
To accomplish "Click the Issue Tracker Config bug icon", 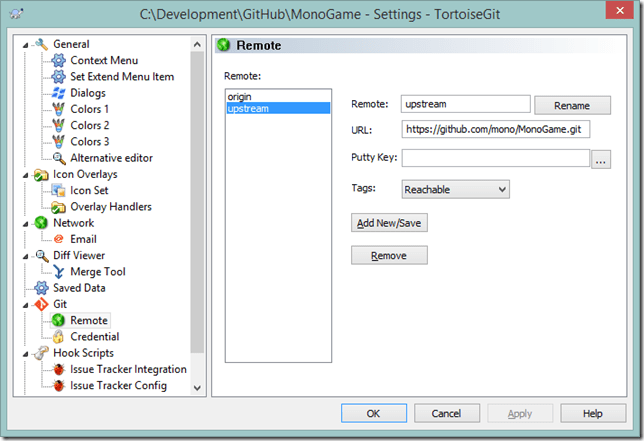I will pyautogui.click(x=59, y=386).
